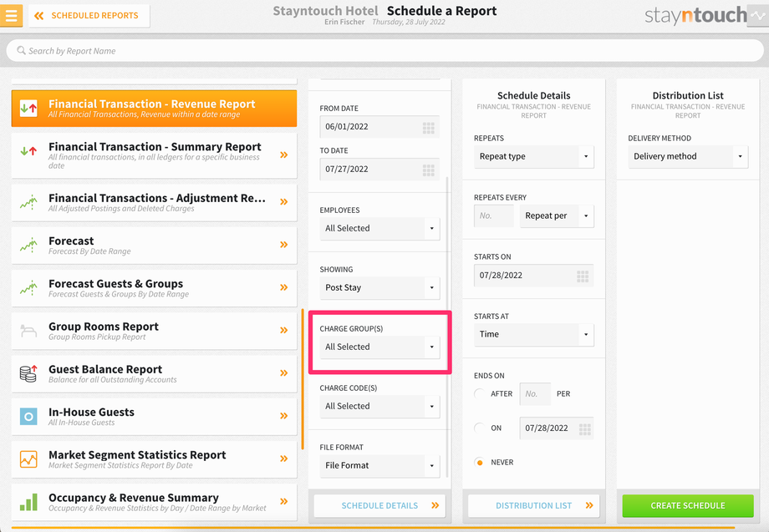Viewport: 769px width, 532px height.
Task: Click Financial Transaction Summary Report arrows icon
Action: 28,151
